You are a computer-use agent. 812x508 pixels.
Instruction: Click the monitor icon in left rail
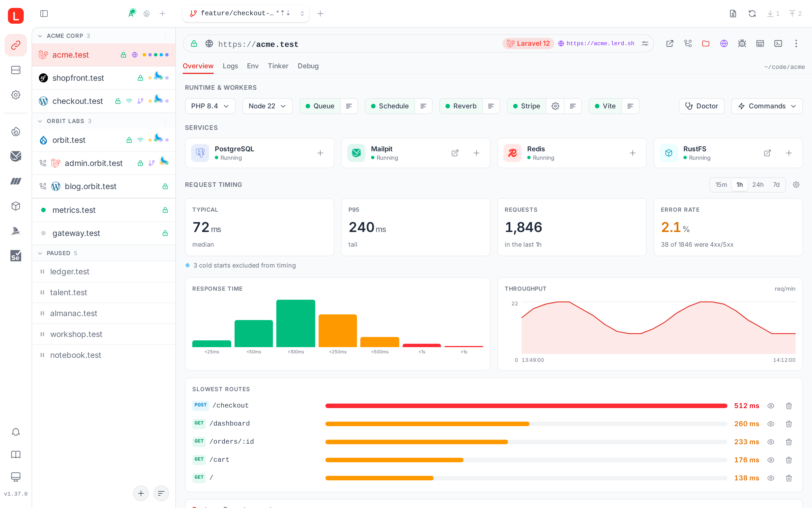(x=16, y=477)
